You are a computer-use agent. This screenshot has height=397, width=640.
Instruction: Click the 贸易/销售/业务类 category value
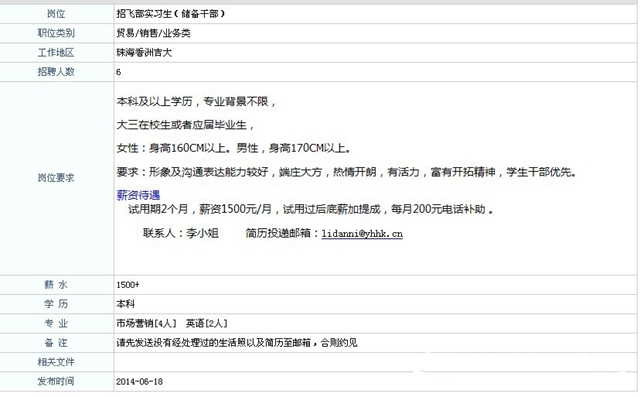point(153,33)
